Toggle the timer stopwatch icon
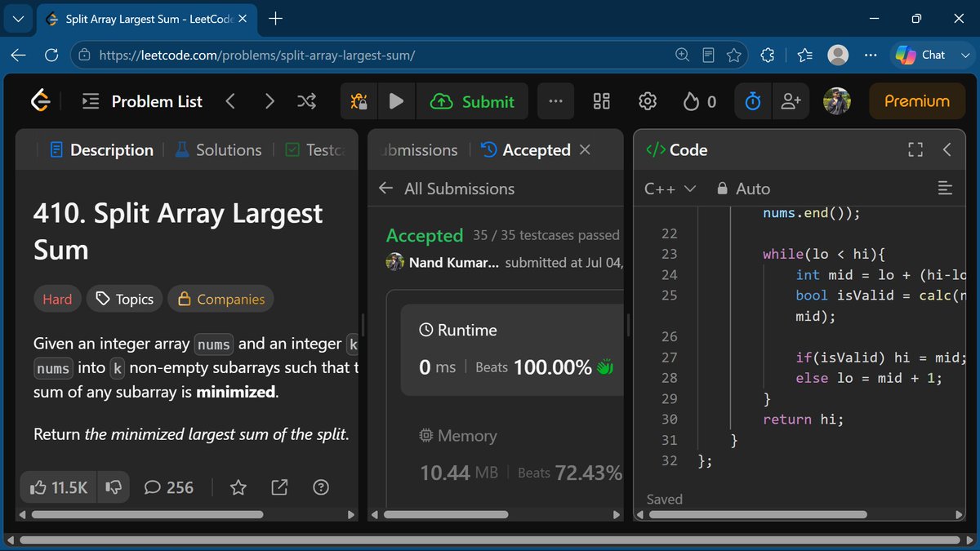The height and width of the screenshot is (551, 980). [753, 101]
